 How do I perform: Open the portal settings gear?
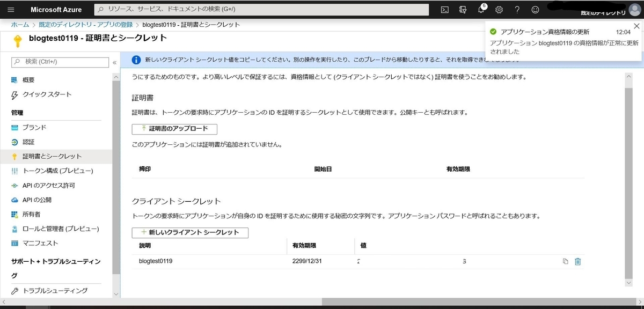pos(499,9)
